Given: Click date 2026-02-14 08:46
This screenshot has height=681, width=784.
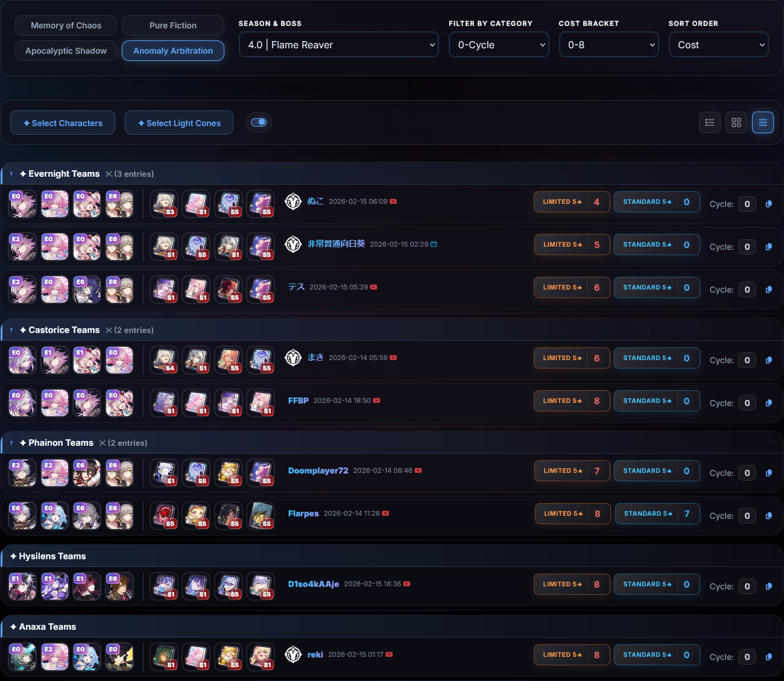Looking at the screenshot, I should click(x=383, y=470).
